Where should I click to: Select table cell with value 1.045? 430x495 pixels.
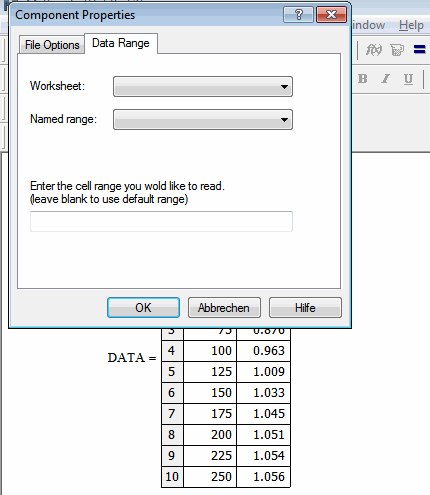(x=263, y=414)
